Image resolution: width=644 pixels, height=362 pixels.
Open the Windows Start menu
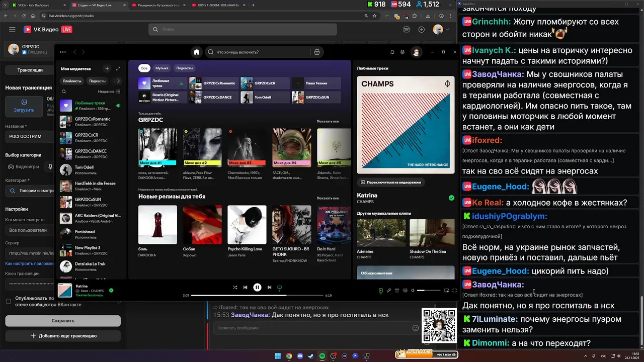coord(278,356)
